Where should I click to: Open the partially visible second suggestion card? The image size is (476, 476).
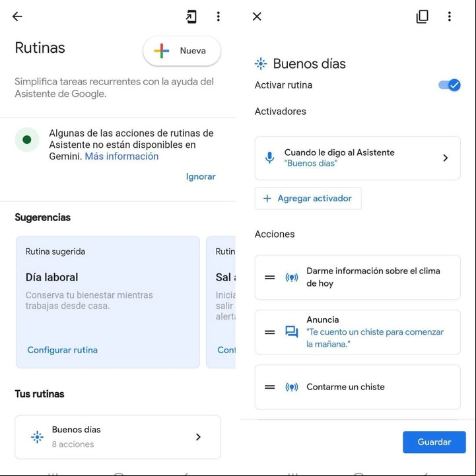point(221,302)
